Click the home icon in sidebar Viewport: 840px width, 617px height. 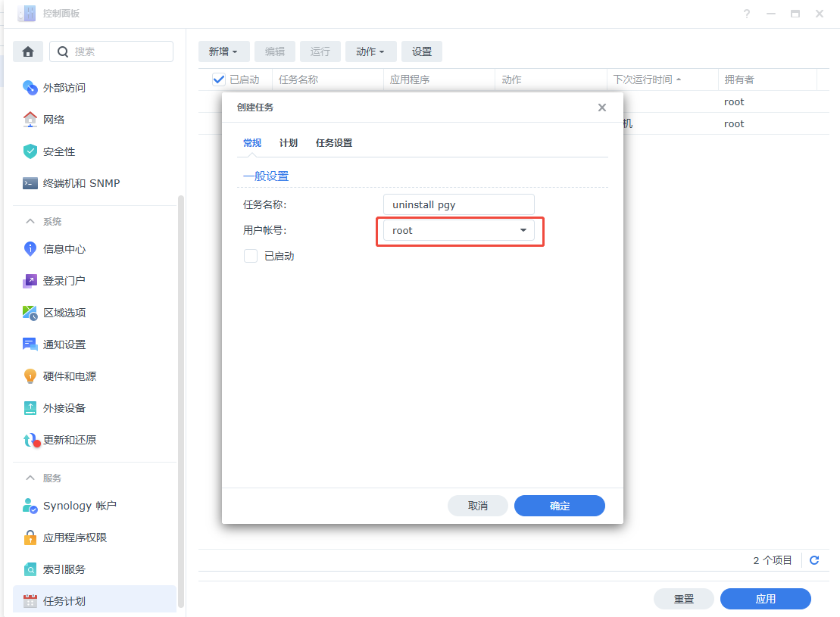tap(28, 51)
